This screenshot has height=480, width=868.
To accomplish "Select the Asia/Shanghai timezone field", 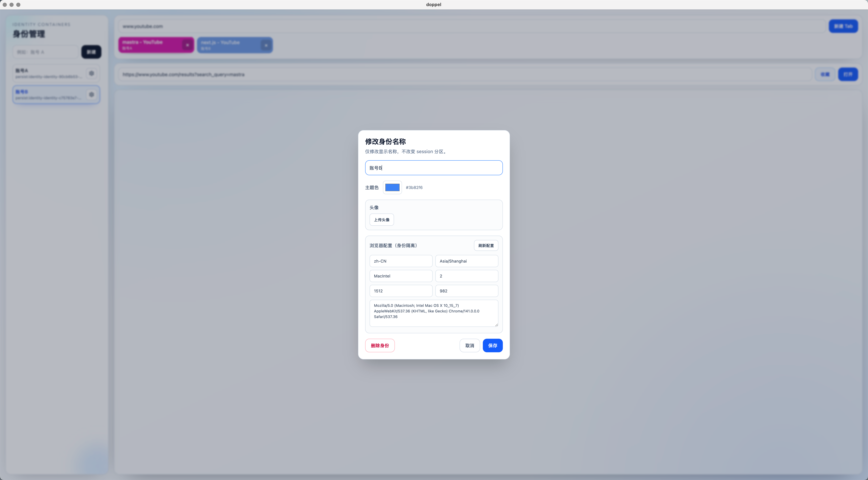I will (466, 261).
